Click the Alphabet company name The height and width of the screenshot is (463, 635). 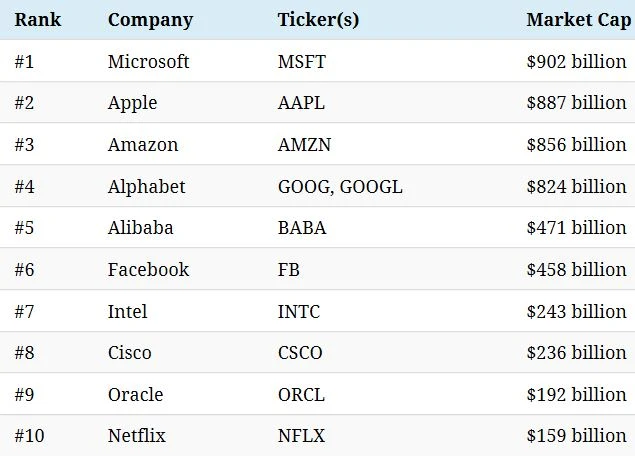146,187
